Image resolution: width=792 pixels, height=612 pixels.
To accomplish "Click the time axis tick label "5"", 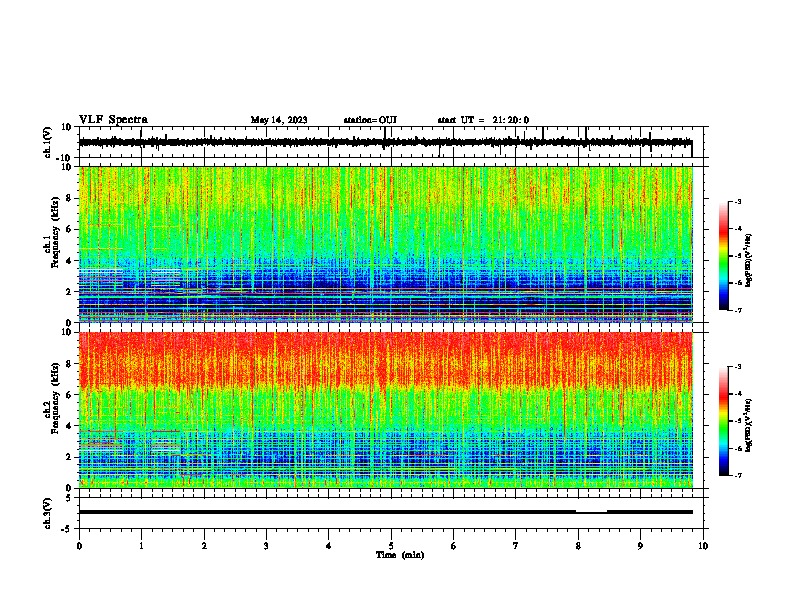I will [391, 546].
